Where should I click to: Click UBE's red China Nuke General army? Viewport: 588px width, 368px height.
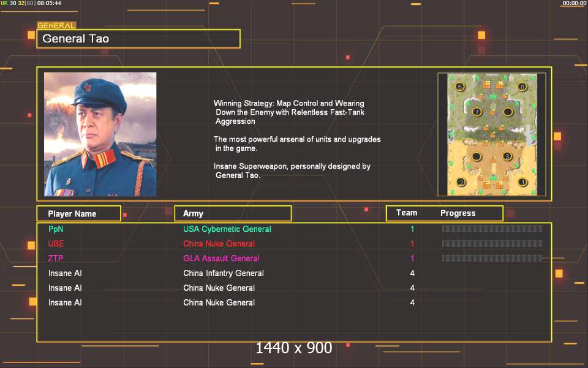point(219,243)
